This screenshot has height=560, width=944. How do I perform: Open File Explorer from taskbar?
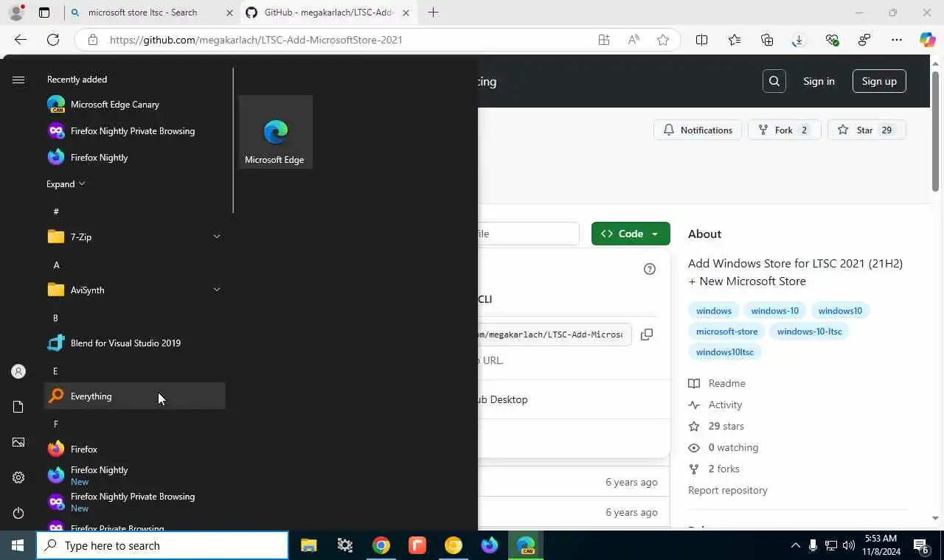tap(308, 545)
